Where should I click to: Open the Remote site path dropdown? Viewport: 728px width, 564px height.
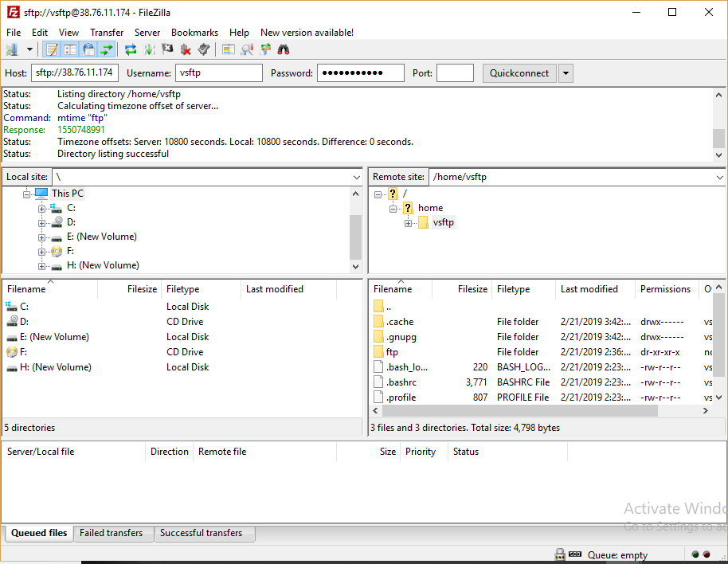click(x=719, y=177)
